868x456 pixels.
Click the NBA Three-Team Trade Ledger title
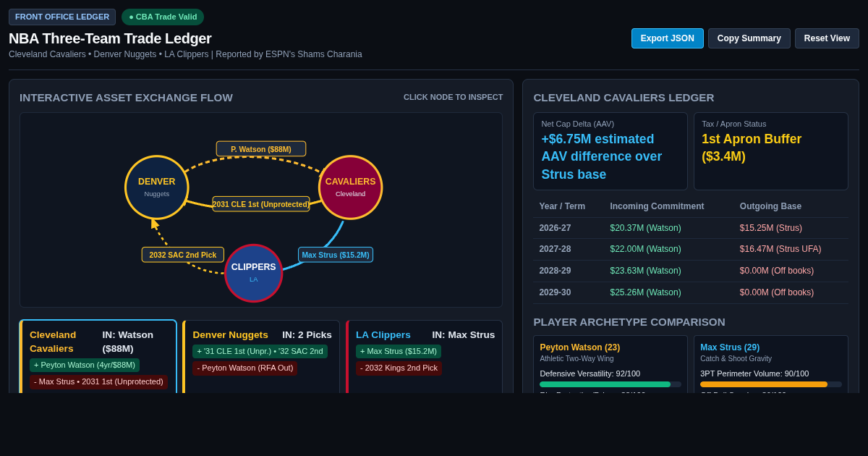(110, 38)
